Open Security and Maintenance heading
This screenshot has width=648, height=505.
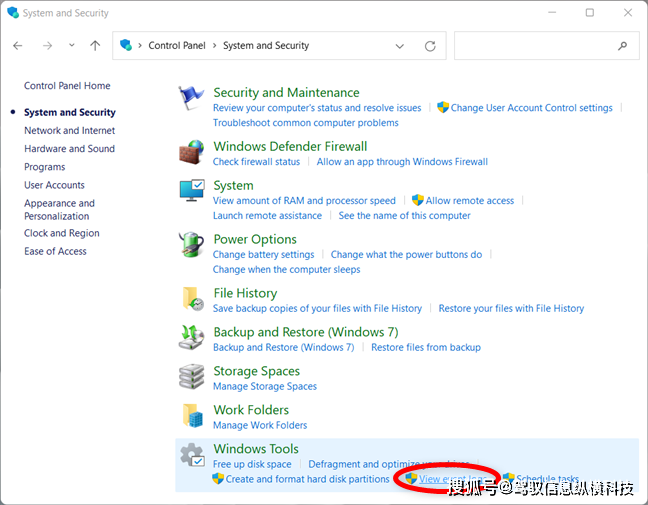(x=286, y=93)
